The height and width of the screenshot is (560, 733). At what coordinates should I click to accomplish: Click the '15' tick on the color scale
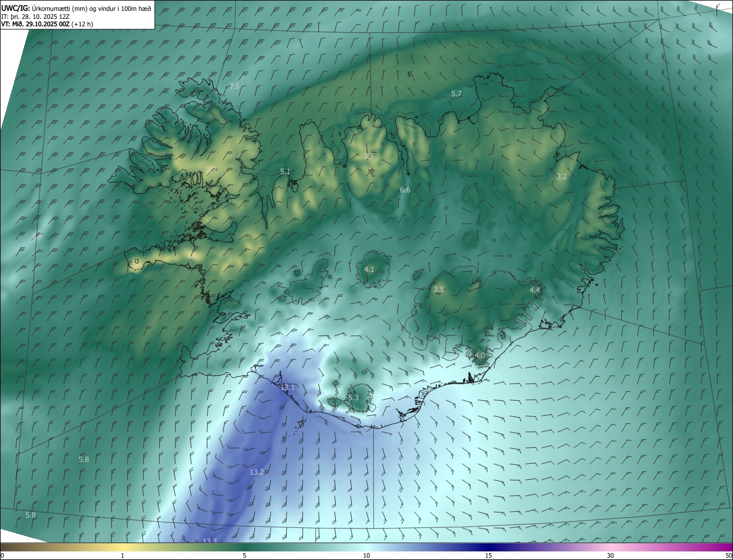pyautogui.click(x=488, y=555)
